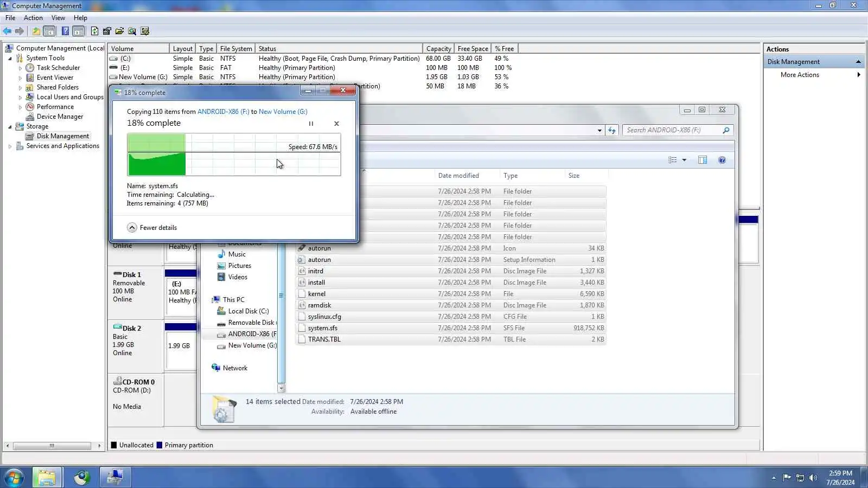Select the New Volume (G:) row in volume list
The height and width of the screenshot is (488, 868).
(313, 77)
